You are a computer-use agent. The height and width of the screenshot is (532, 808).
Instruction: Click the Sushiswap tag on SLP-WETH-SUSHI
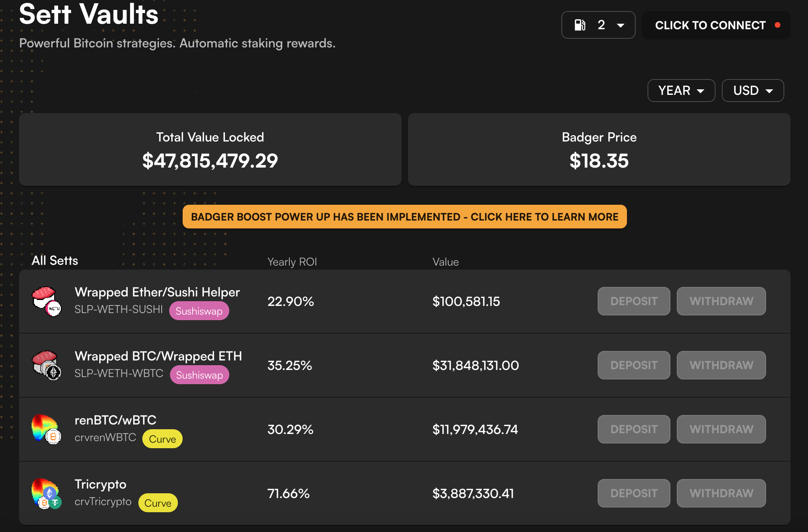coord(199,311)
